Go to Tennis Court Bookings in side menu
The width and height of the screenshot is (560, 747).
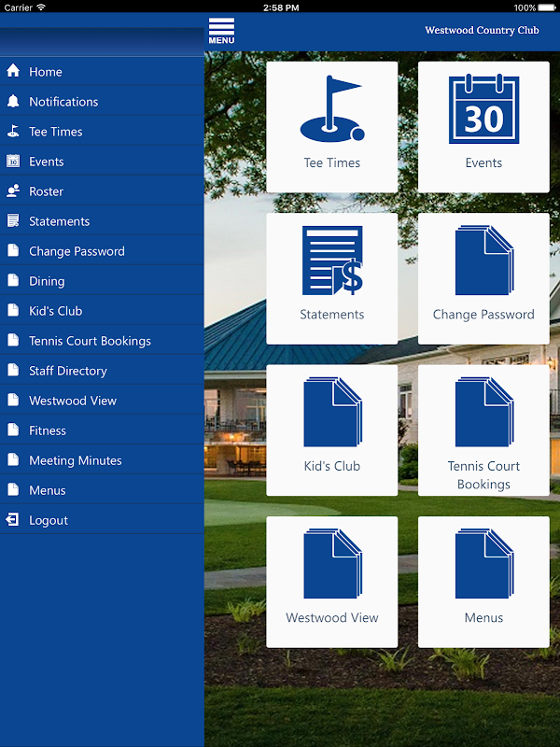(x=102, y=341)
